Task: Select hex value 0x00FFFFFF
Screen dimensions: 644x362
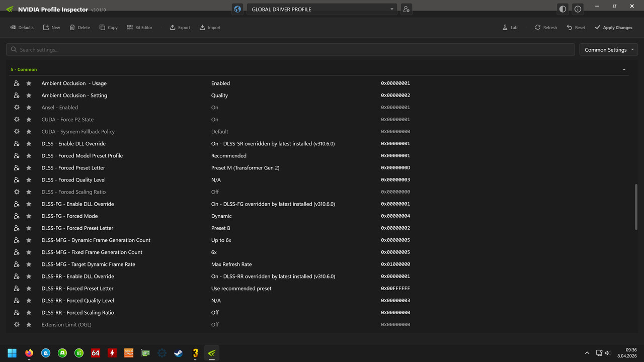Action: pos(395,289)
